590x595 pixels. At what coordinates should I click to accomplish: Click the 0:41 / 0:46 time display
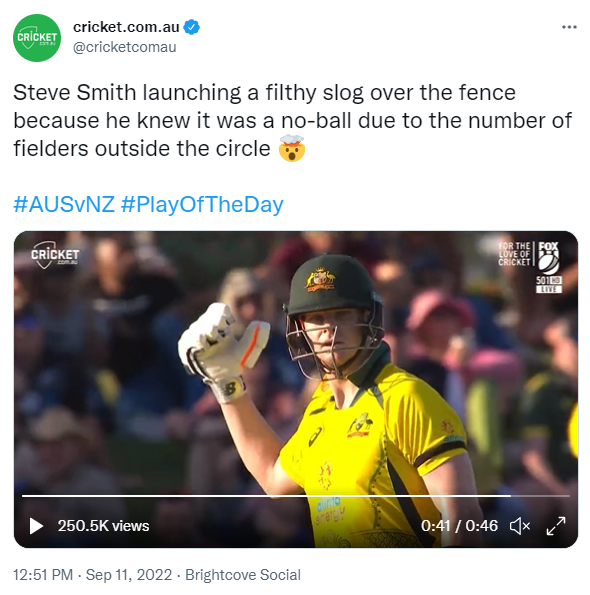click(459, 526)
